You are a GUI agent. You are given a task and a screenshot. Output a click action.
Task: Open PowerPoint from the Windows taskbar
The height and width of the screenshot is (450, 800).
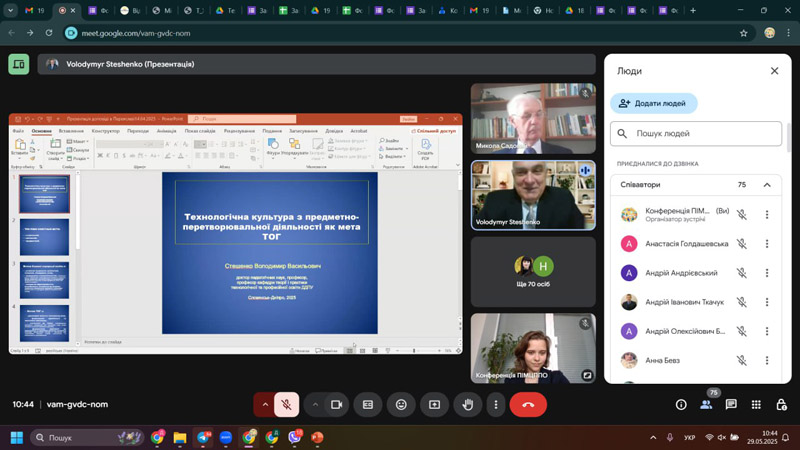tap(317, 438)
